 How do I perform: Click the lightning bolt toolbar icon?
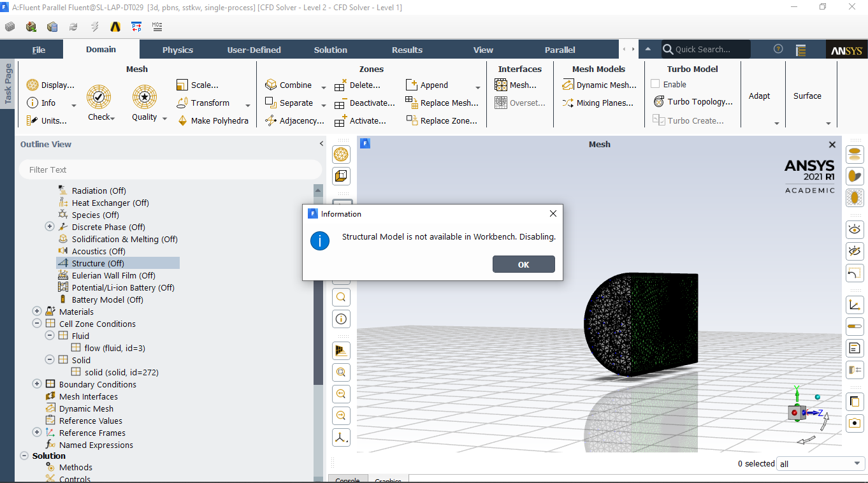94,27
